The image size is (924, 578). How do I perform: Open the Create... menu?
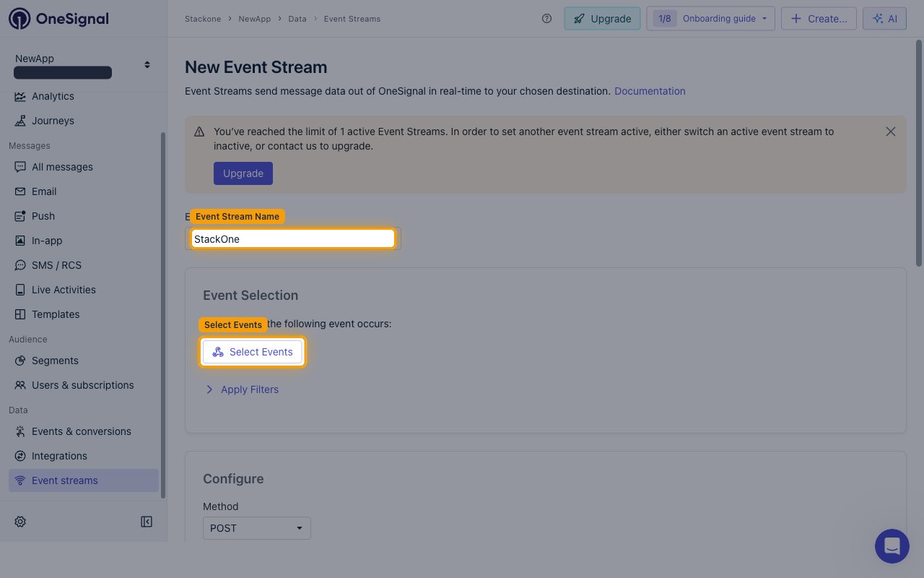pyautogui.click(x=819, y=19)
